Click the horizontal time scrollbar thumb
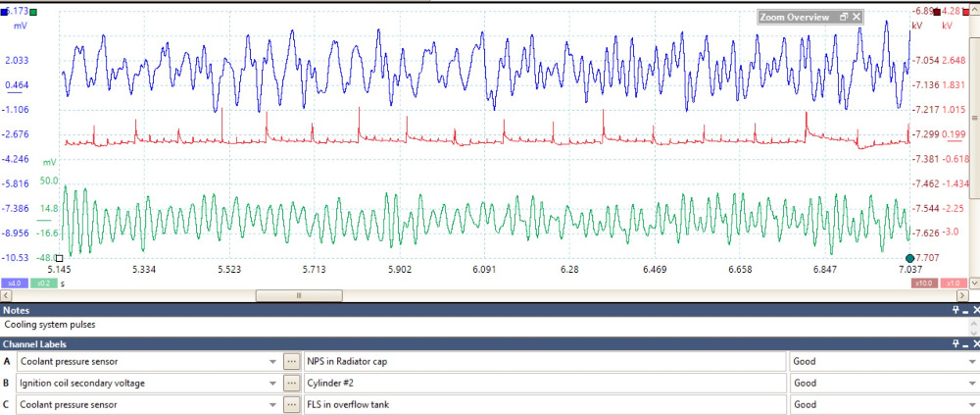The height and width of the screenshot is (415, 980). (299, 294)
